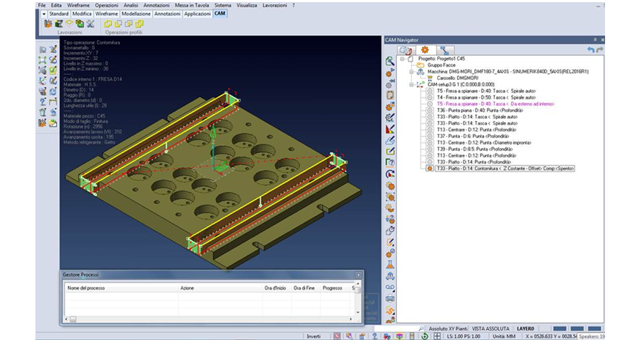Open CAM Navigator orange gear tab
644x342 pixels.
425,50
